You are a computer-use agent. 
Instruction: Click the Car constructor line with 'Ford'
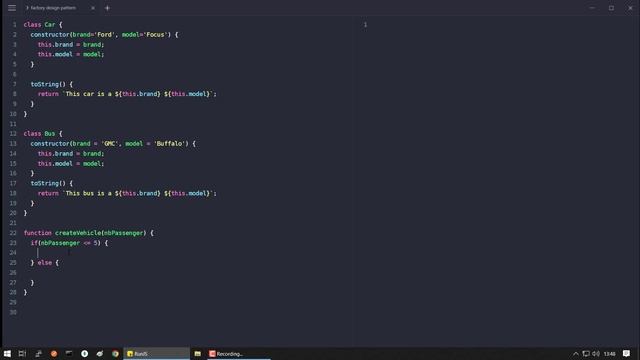click(104, 35)
